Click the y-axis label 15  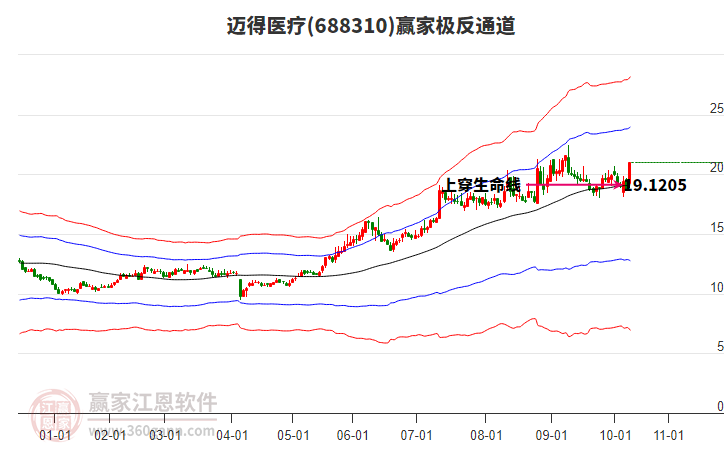pyautogui.click(x=716, y=228)
